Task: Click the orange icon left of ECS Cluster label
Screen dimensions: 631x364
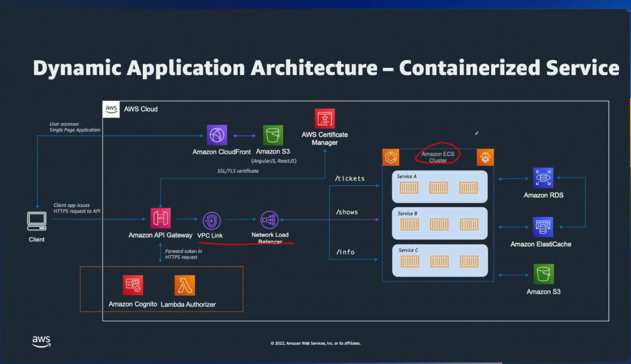Action: 391,157
